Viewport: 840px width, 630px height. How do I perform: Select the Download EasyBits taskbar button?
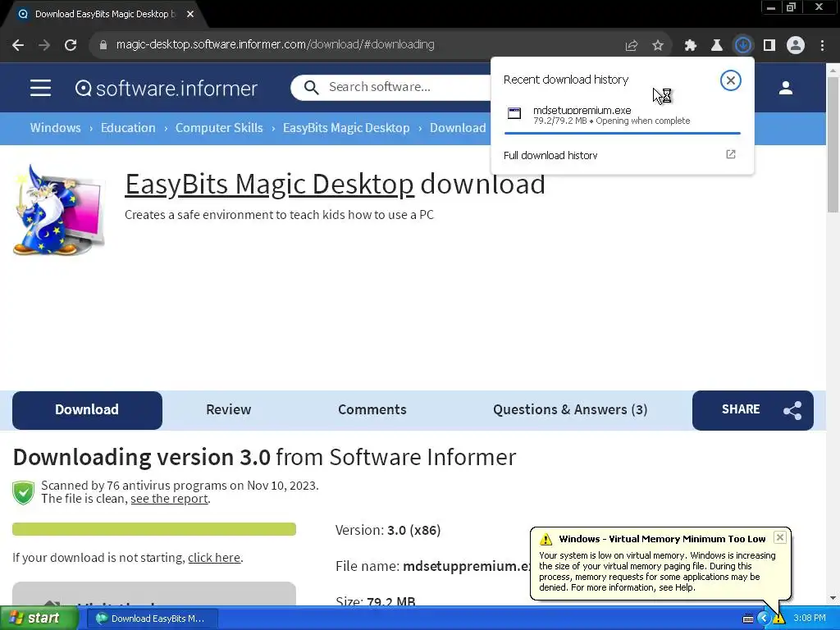152,619
